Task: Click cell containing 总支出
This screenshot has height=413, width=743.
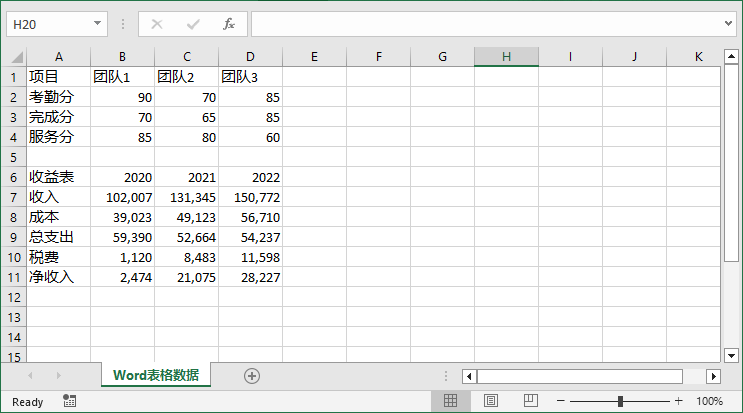Action: (x=58, y=237)
